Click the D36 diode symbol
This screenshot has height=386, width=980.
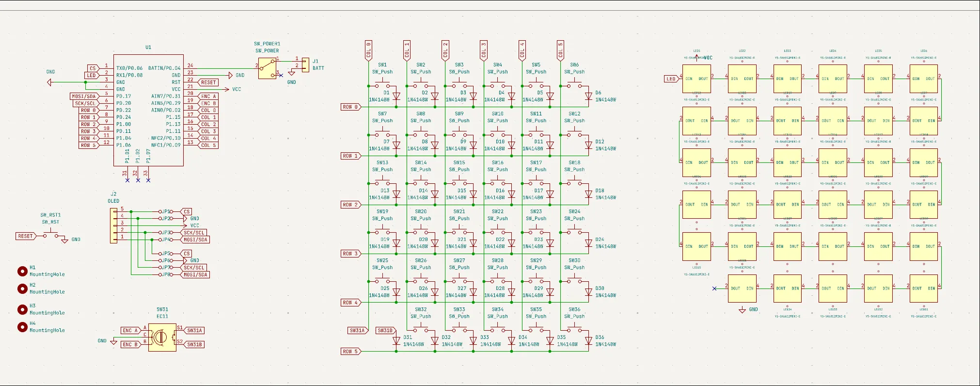pyautogui.click(x=588, y=341)
